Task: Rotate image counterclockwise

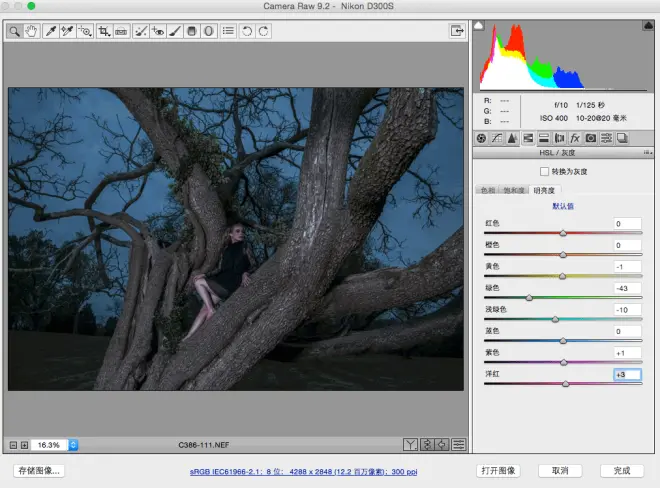Action: coord(247,31)
